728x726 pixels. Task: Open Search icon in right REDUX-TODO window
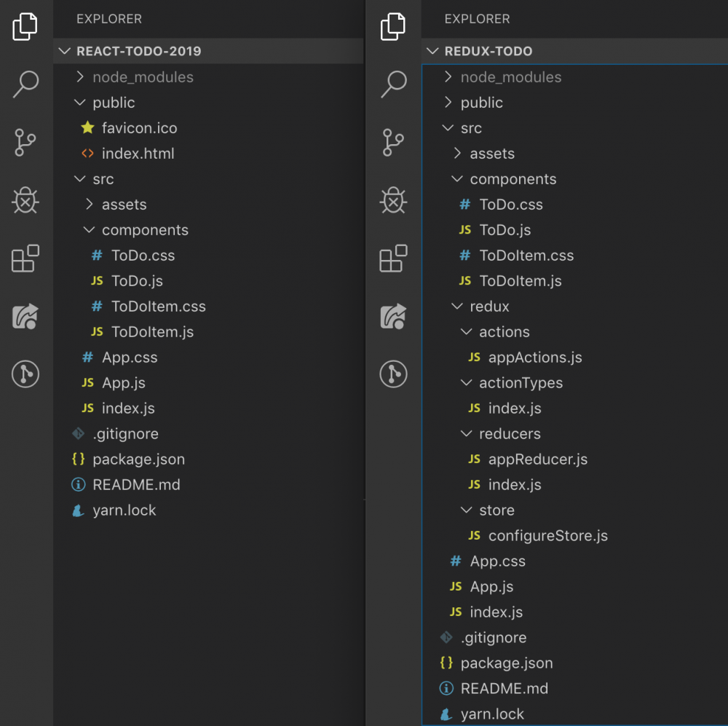click(393, 84)
